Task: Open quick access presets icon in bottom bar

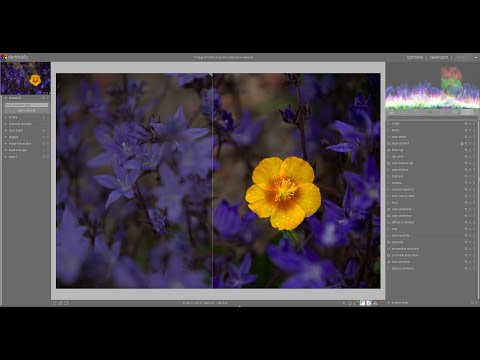Action: click(x=55, y=303)
